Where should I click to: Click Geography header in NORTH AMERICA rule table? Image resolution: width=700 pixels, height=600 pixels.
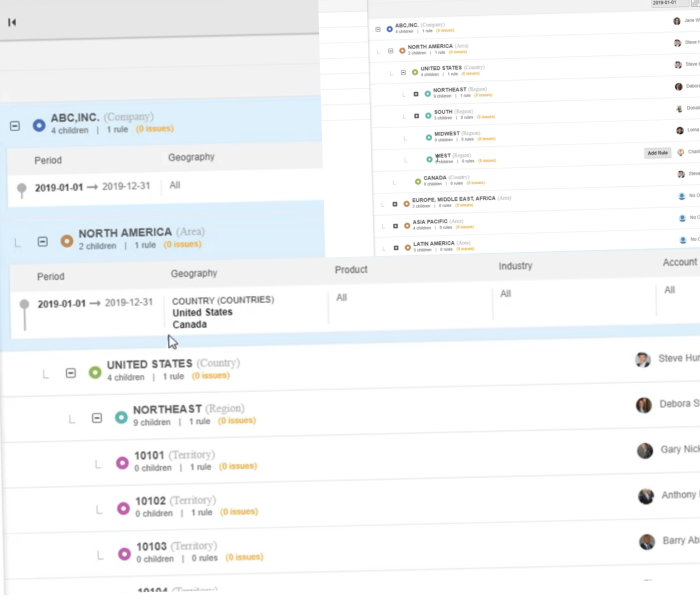click(194, 273)
